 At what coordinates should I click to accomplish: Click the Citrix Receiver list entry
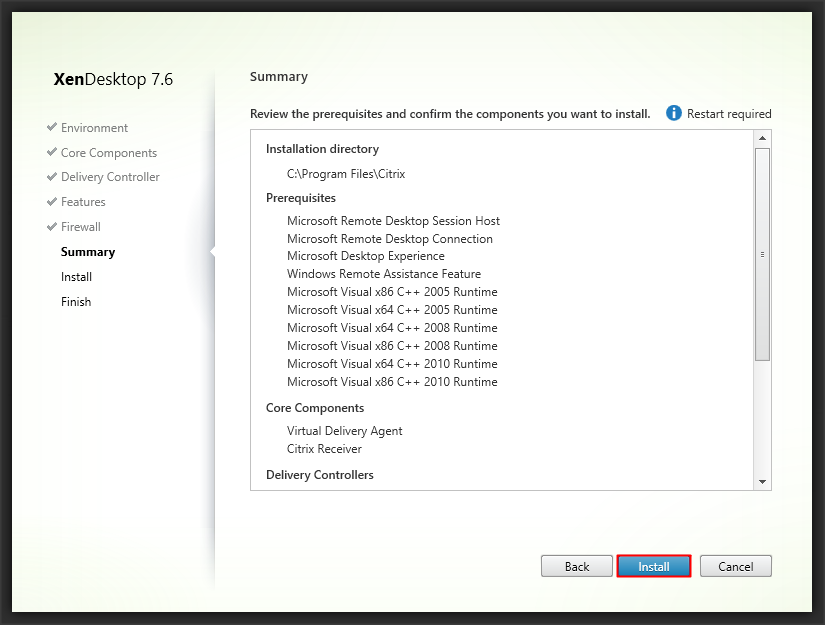coord(324,449)
